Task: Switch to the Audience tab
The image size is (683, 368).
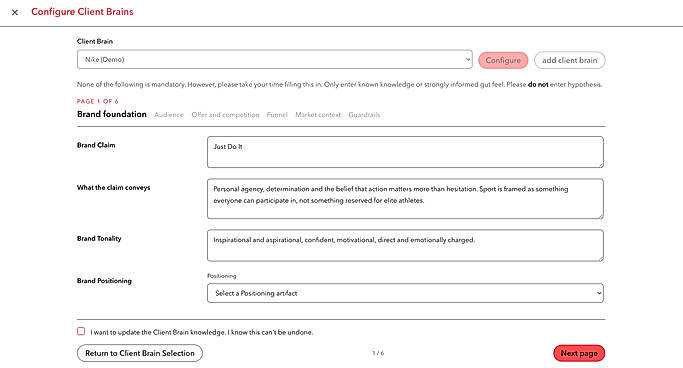Action: click(x=169, y=115)
